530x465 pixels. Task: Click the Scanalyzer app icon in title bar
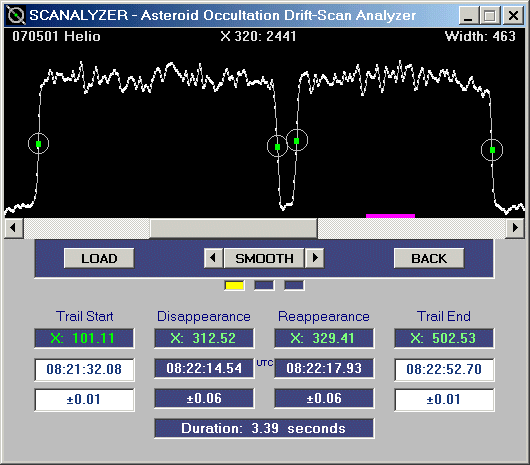click(16, 15)
